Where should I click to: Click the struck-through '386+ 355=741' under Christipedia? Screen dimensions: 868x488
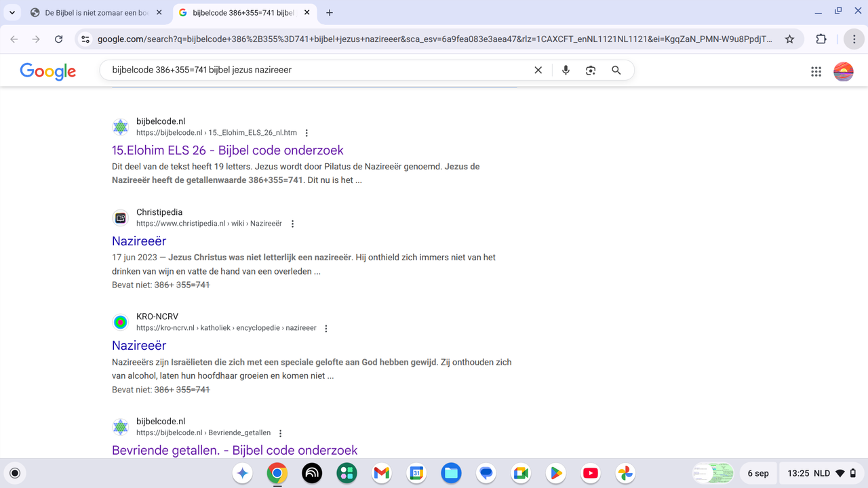(182, 285)
